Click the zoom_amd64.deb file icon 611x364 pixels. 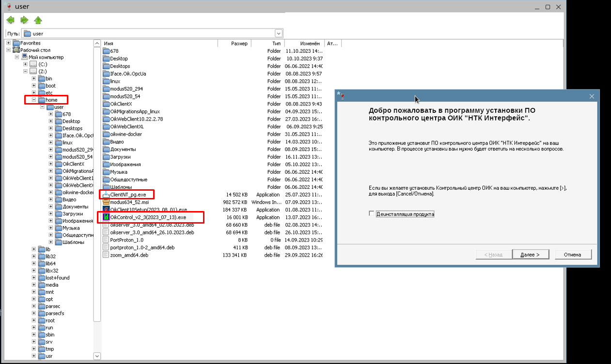click(106, 255)
